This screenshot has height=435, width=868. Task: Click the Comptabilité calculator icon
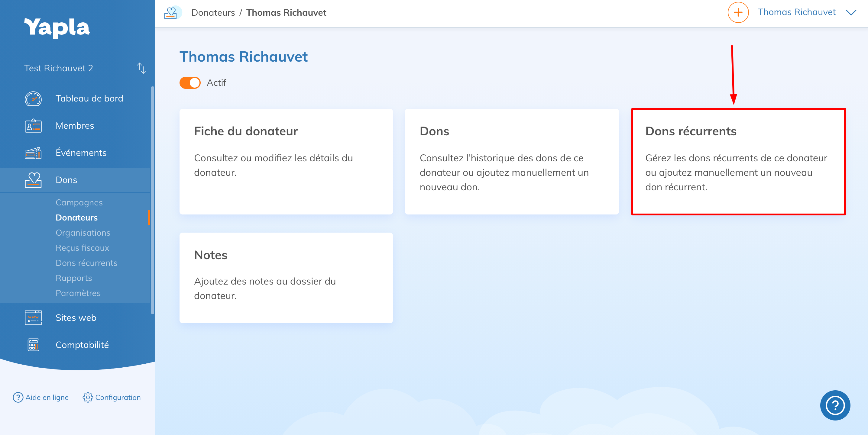tap(33, 345)
